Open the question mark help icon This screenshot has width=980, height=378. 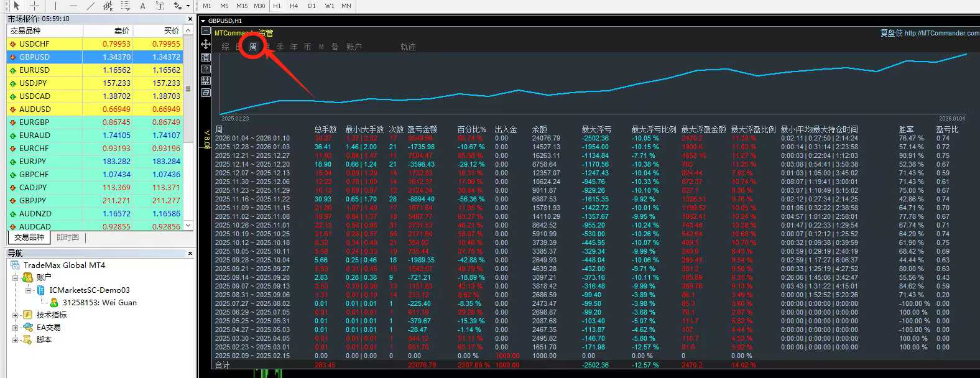pos(206,69)
